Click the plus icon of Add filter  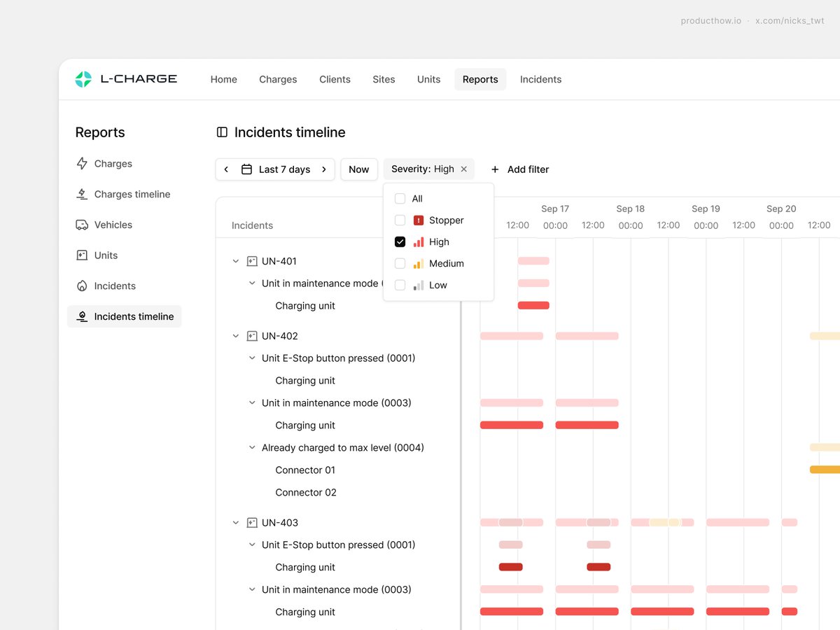pyautogui.click(x=495, y=169)
